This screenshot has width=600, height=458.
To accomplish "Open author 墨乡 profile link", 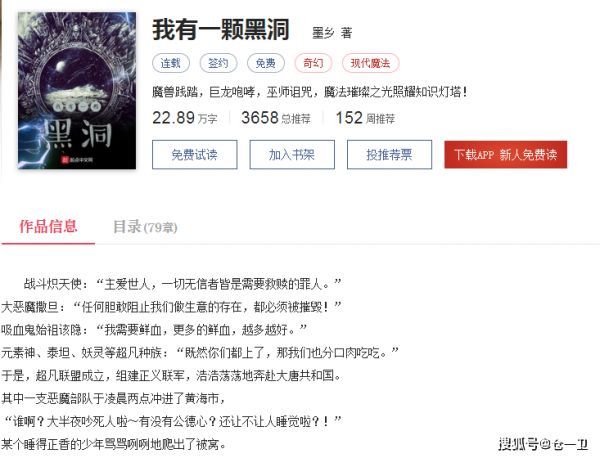I will [x=323, y=33].
